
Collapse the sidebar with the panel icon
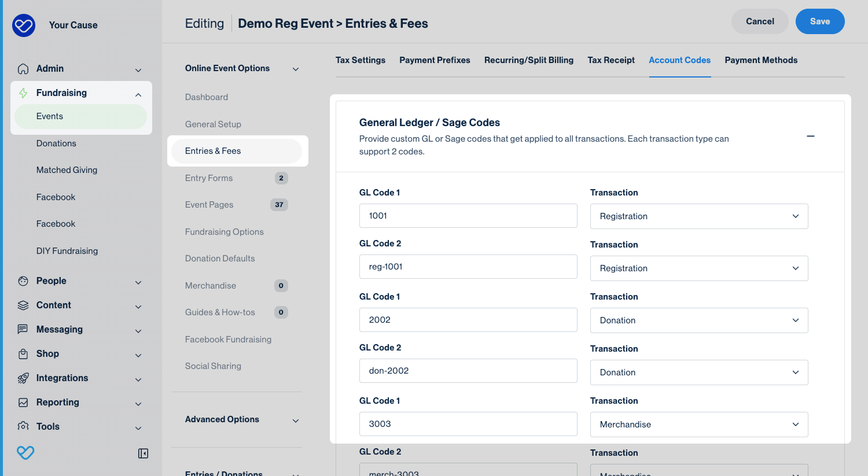[x=143, y=453]
